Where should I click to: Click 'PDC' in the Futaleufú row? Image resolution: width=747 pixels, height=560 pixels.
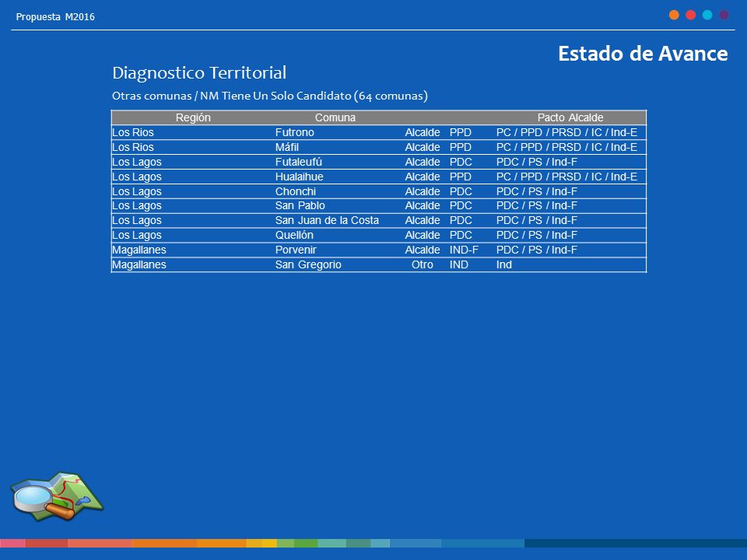tap(461, 162)
